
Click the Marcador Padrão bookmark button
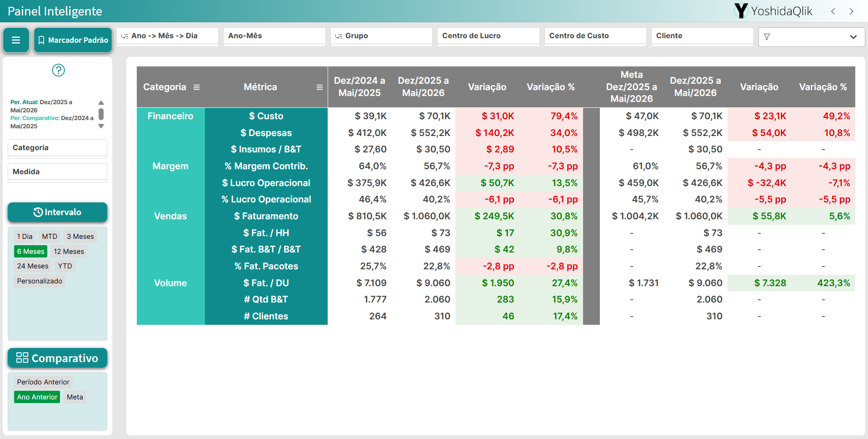(x=73, y=40)
